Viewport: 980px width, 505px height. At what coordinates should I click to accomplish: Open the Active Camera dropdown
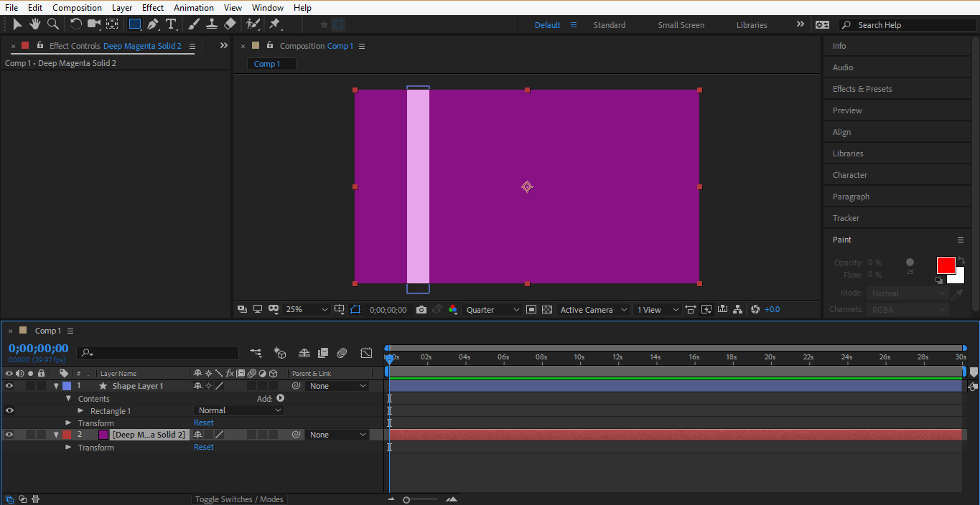point(593,310)
